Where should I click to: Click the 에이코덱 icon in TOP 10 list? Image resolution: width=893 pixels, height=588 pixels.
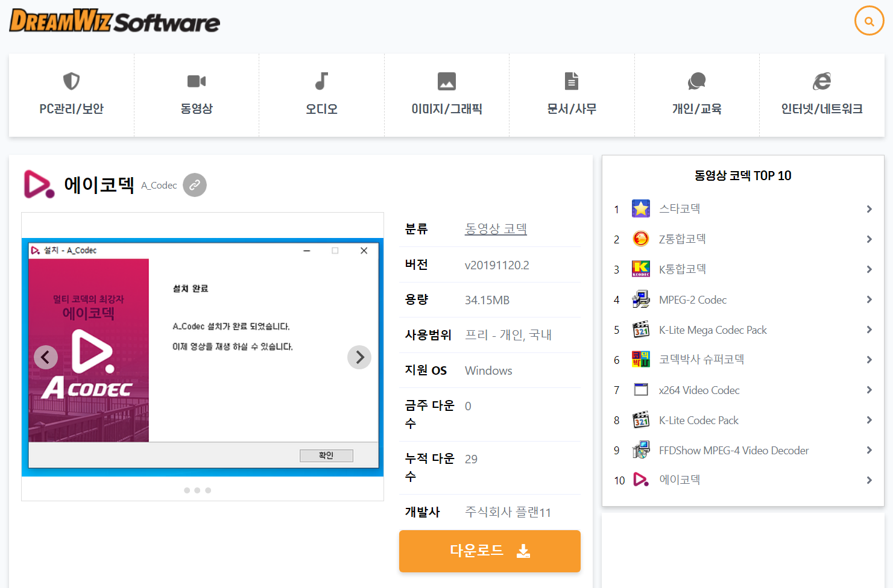click(x=640, y=480)
